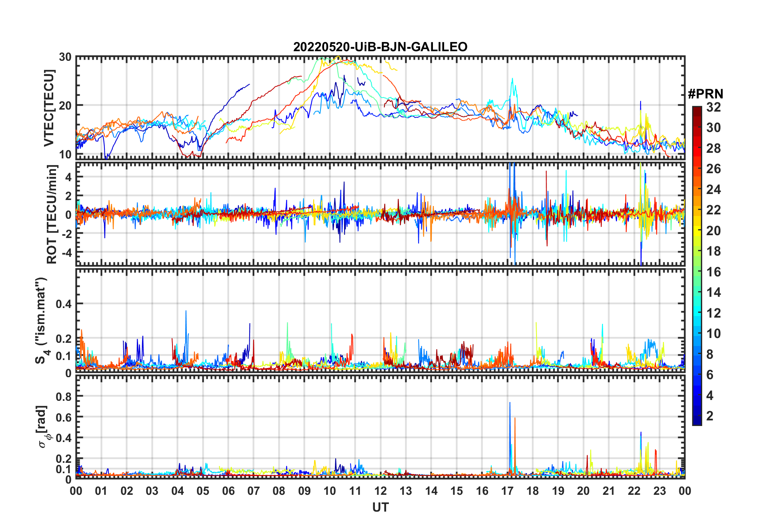Click the x-axis tick label 15
Screen dimensions: 761x532
coord(457,491)
